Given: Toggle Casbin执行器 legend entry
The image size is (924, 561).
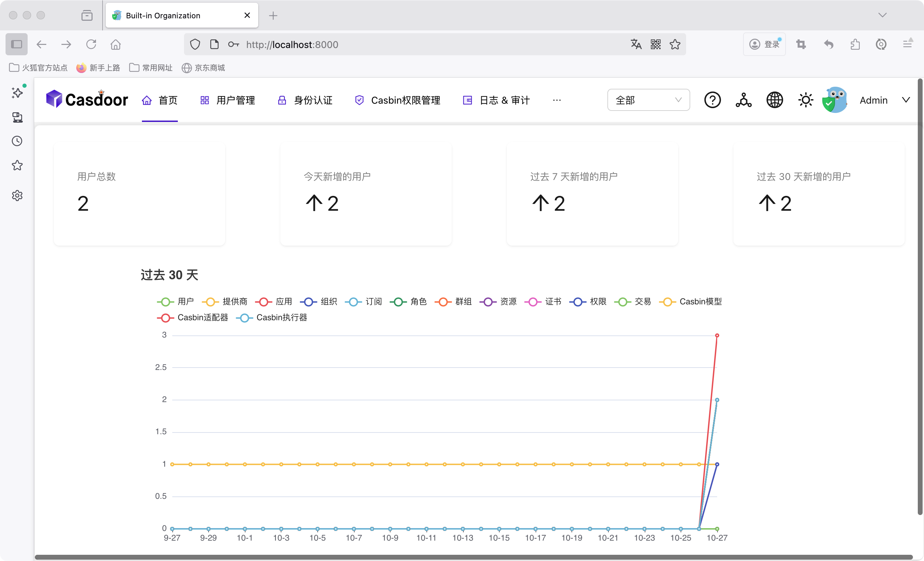Looking at the screenshot, I should [x=272, y=318].
